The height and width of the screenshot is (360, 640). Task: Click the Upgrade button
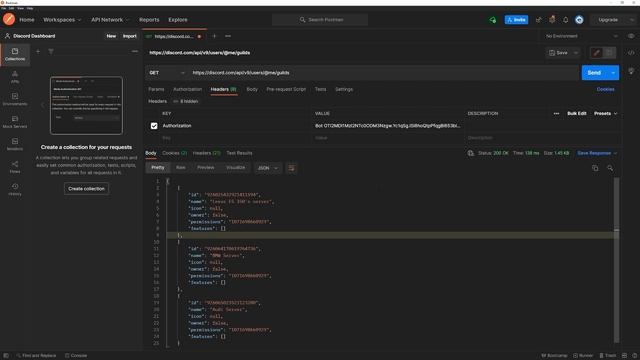608,20
